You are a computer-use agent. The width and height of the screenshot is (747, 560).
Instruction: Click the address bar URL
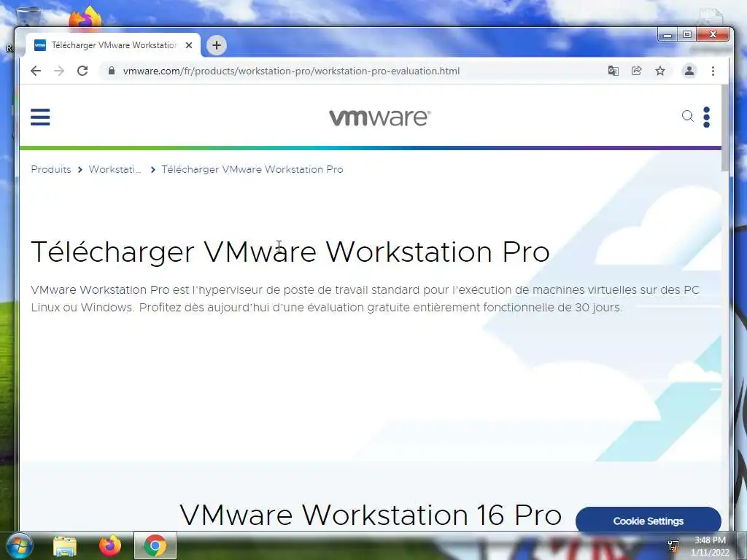pyautogui.click(x=291, y=71)
